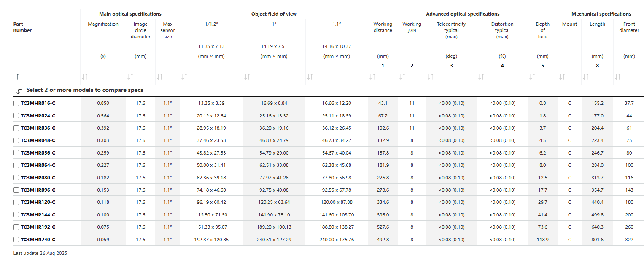Sort by Distortion typical arrows
The image size is (644, 259).
point(481,77)
